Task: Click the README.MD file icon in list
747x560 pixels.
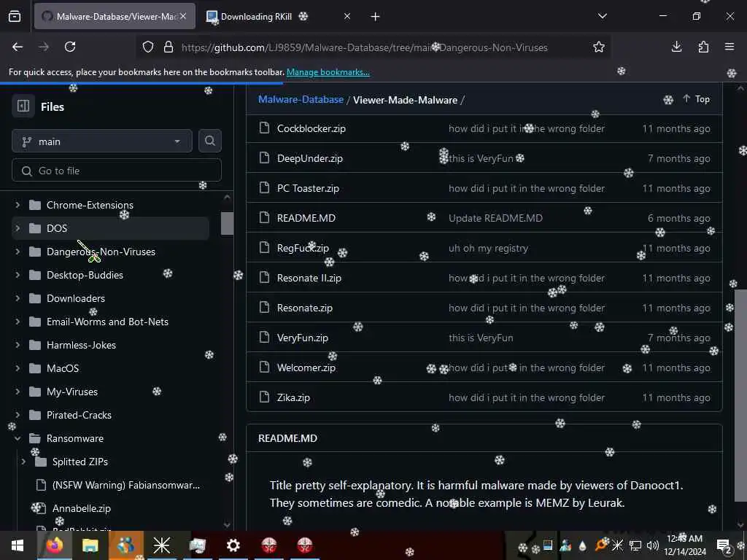Action: tap(264, 217)
